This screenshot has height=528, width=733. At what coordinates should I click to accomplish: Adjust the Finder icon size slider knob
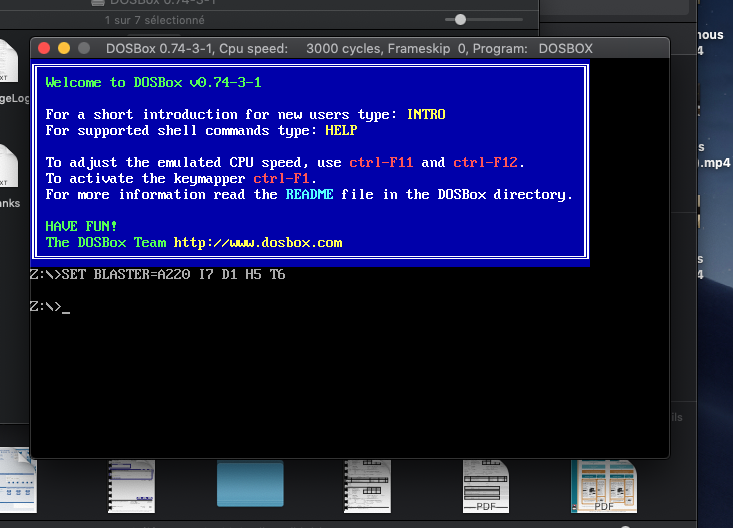pyautogui.click(x=460, y=20)
